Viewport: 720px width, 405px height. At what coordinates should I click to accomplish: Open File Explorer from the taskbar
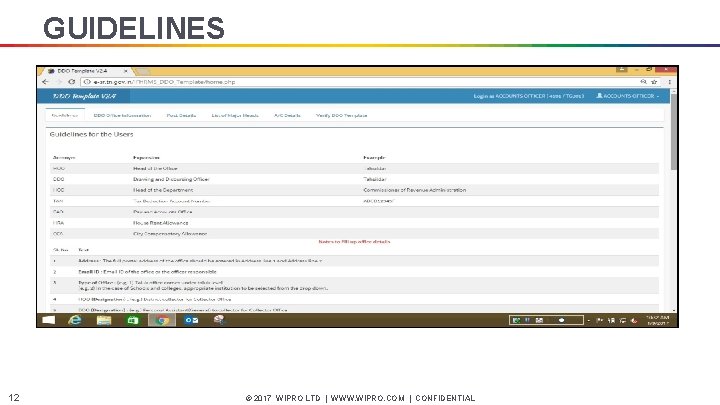tap(104, 320)
